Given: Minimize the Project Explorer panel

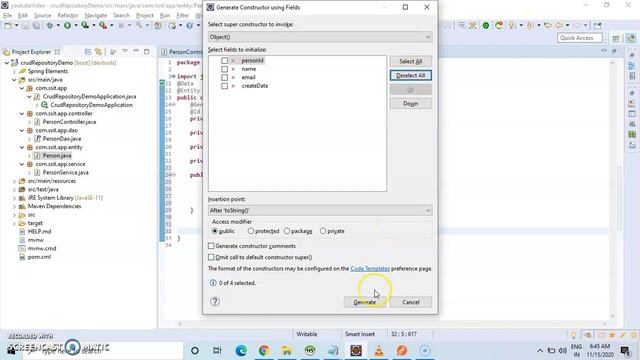Looking at the screenshot, I should tap(136, 51).
